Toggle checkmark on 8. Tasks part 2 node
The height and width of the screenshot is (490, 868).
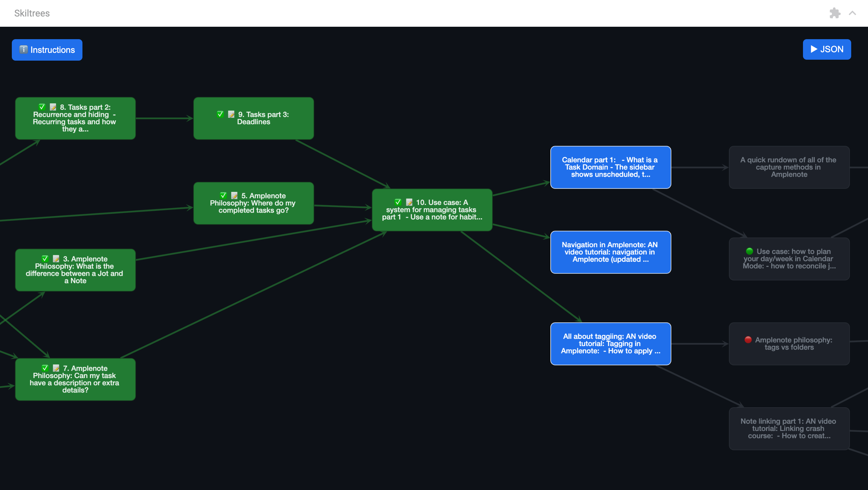tap(42, 107)
